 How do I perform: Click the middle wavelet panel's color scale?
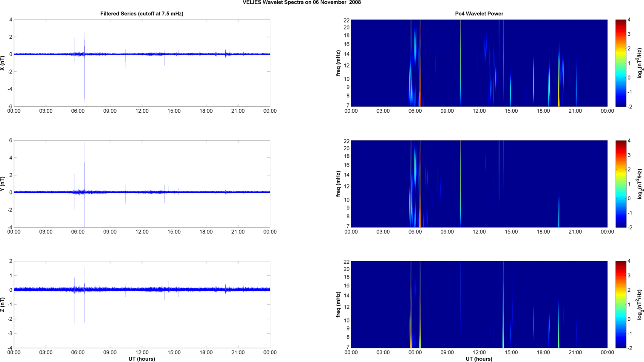pos(621,184)
